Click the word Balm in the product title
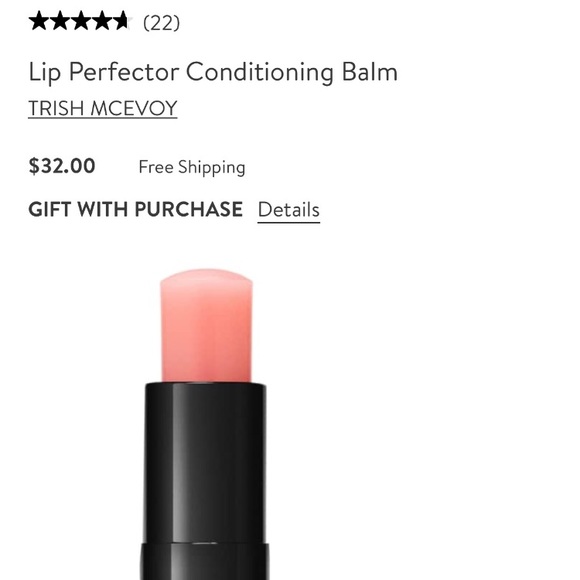Viewport: 580px width, 580px height. [x=370, y=72]
